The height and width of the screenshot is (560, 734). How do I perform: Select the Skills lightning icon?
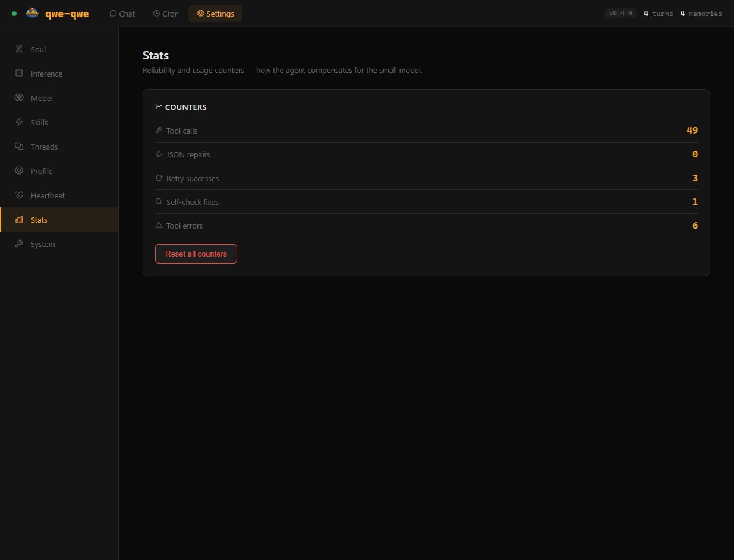[19, 122]
